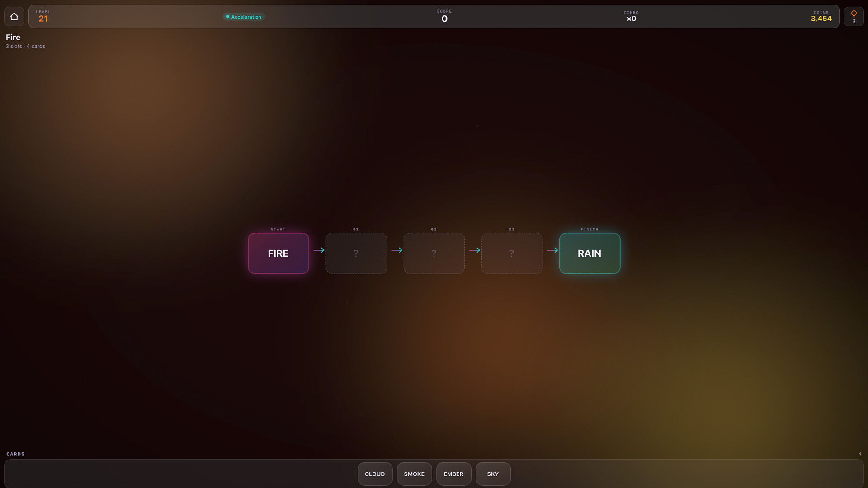Pick the EMBER card
Image resolution: width=868 pixels, height=488 pixels.
[x=453, y=474]
